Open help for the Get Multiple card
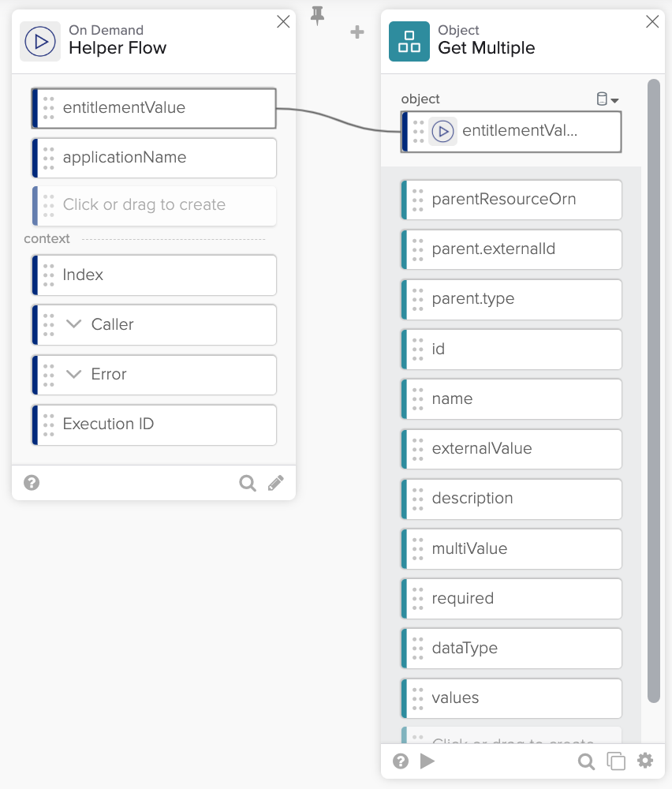The width and height of the screenshot is (672, 789). (401, 761)
